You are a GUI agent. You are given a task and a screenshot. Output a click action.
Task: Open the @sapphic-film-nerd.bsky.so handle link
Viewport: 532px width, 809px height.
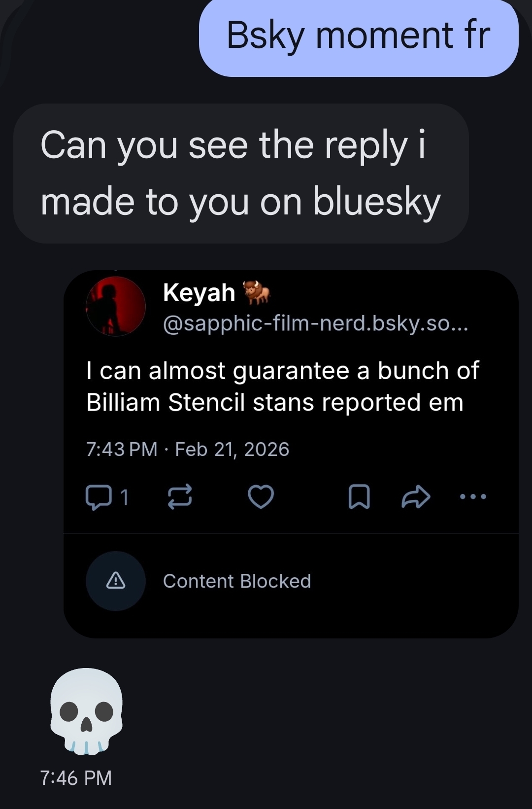[315, 323]
